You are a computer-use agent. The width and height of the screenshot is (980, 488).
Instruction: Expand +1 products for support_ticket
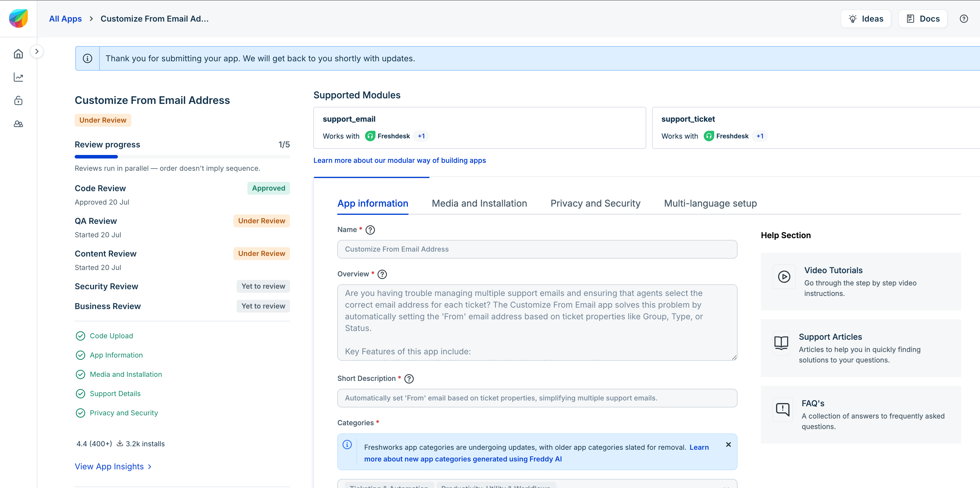(x=760, y=136)
